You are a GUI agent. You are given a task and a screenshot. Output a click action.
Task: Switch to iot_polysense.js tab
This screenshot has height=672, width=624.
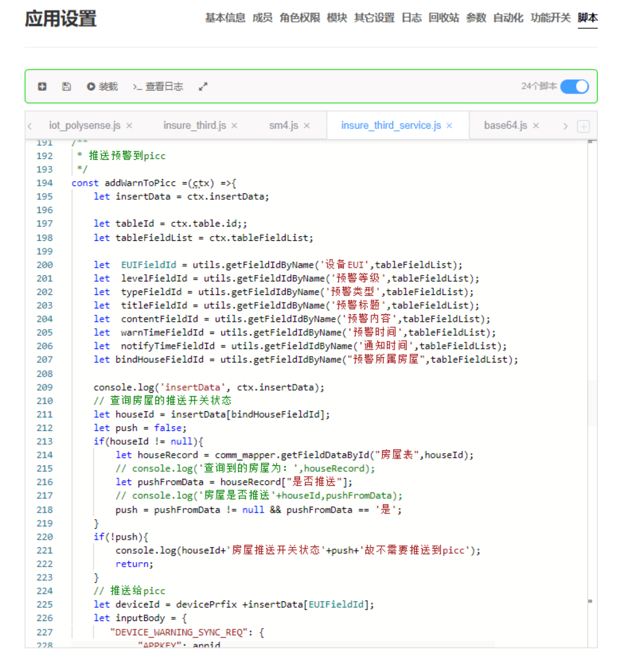pyautogui.click(x=85, y=126)
